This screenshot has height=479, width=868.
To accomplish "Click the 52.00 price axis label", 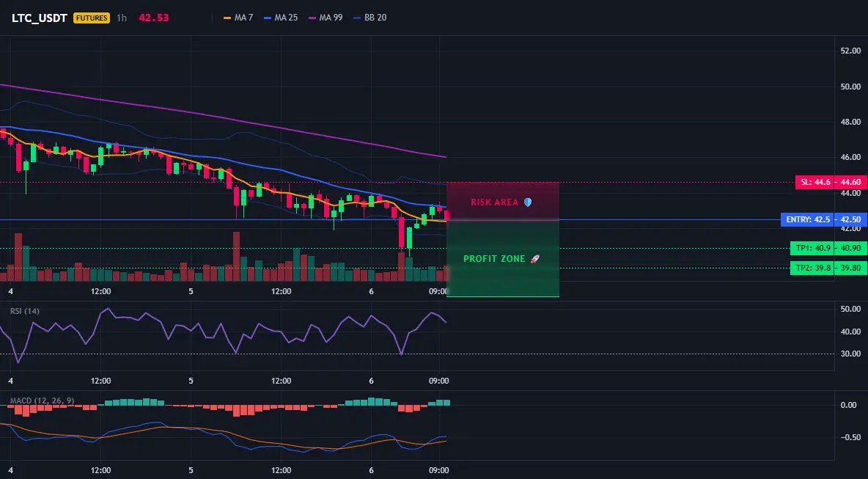I will pos(850,51).
